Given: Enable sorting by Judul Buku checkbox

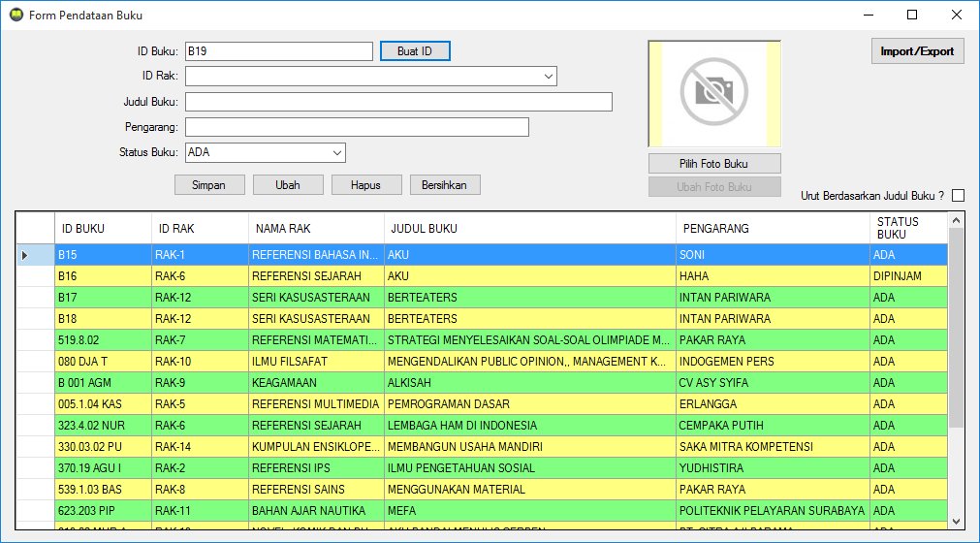Looking at the screenshot, I should (958, 196).
